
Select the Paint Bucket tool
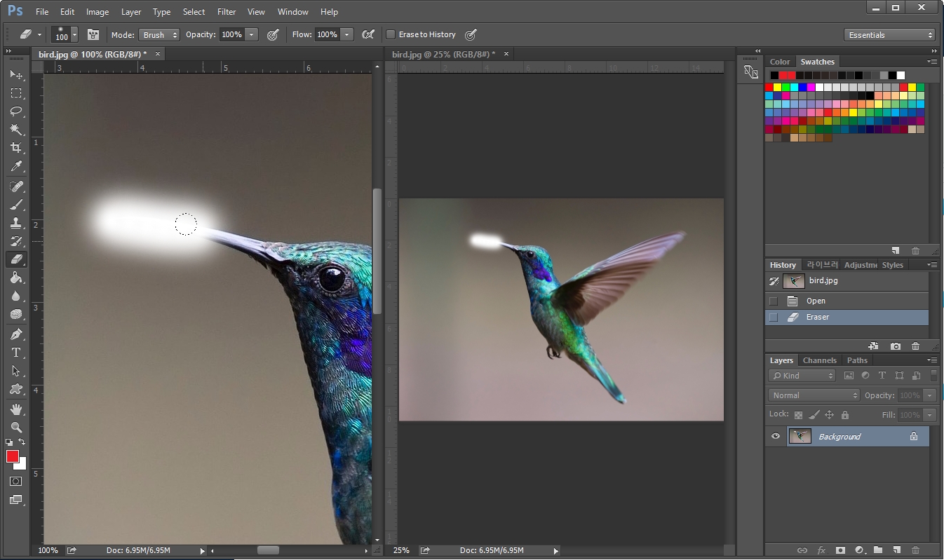16,278
